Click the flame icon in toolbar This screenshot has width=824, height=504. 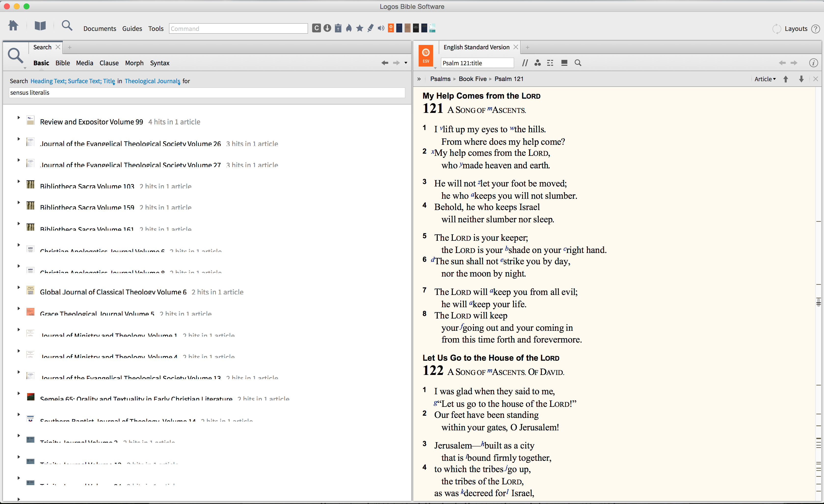[x=349, y=28]
